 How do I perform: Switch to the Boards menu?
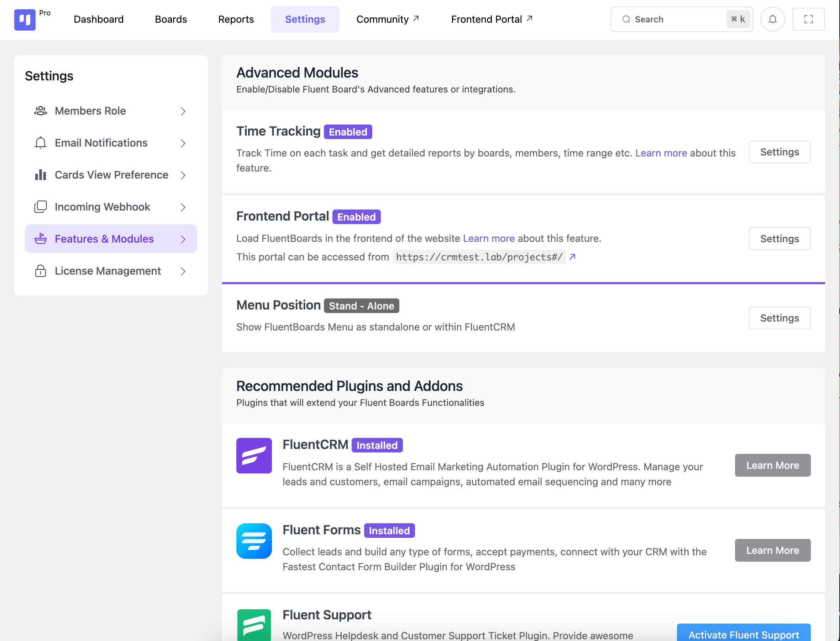171,19
